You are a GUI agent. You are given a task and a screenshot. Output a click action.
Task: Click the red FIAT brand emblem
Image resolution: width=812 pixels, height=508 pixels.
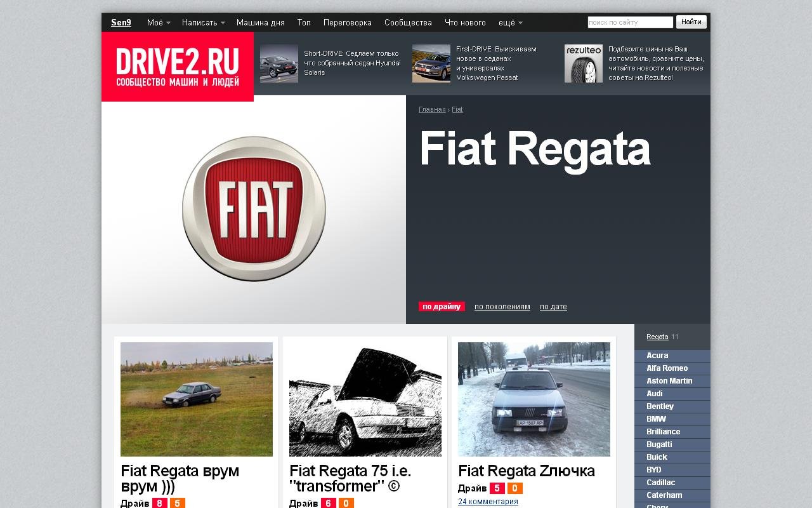254,209
